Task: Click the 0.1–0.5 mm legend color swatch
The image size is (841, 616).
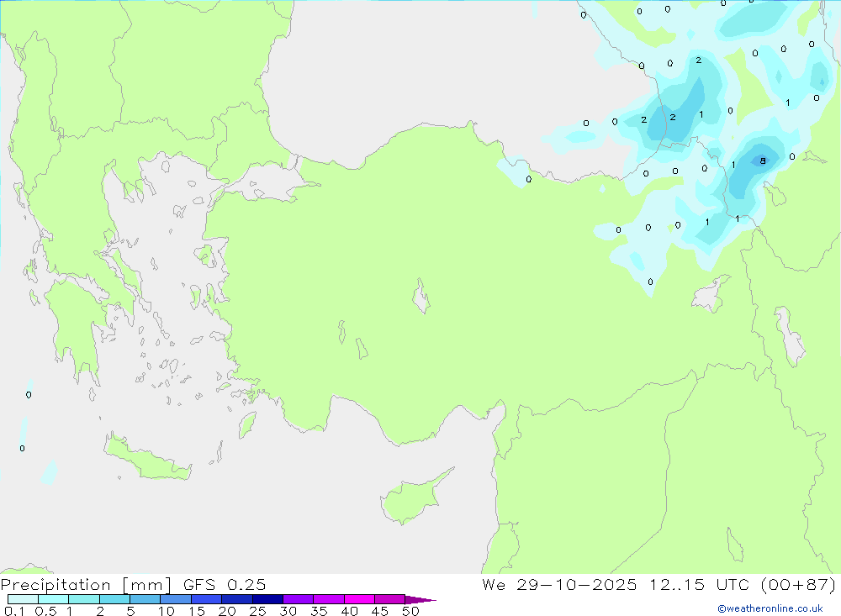Action: tap(23, 599)
